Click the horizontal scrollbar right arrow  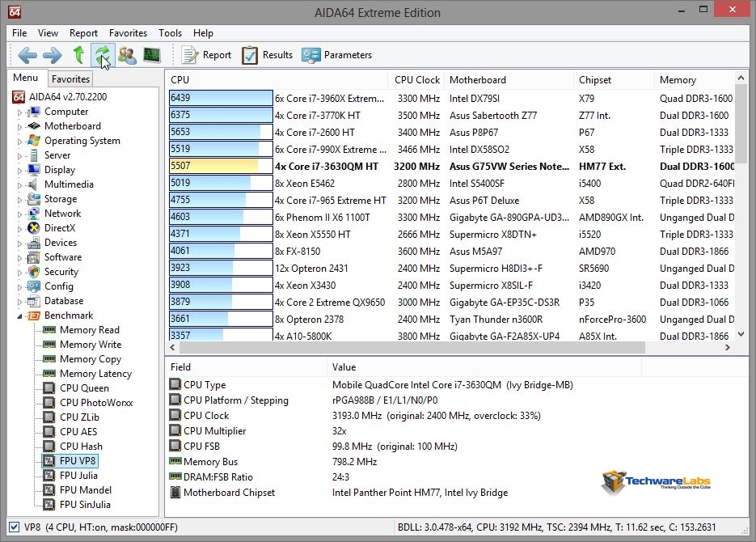click(728, 347)
